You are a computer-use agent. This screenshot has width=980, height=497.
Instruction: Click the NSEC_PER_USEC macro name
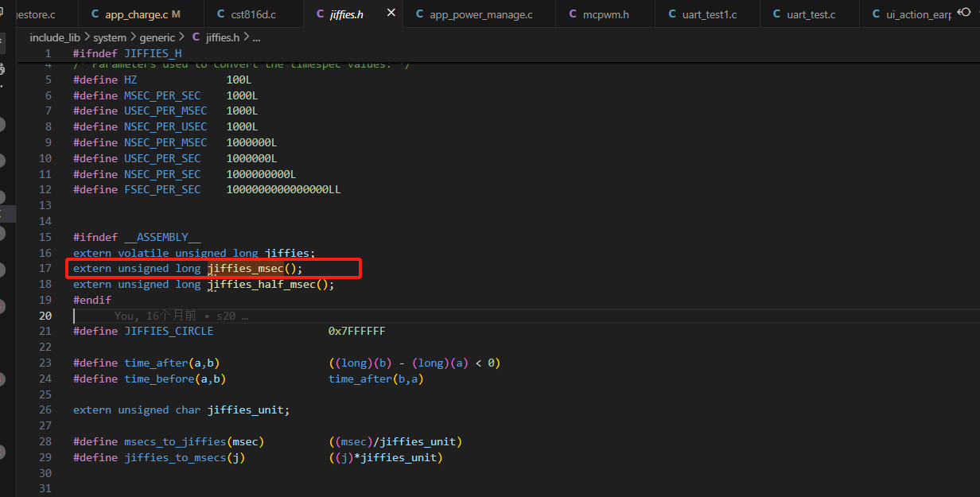point(165,126)
